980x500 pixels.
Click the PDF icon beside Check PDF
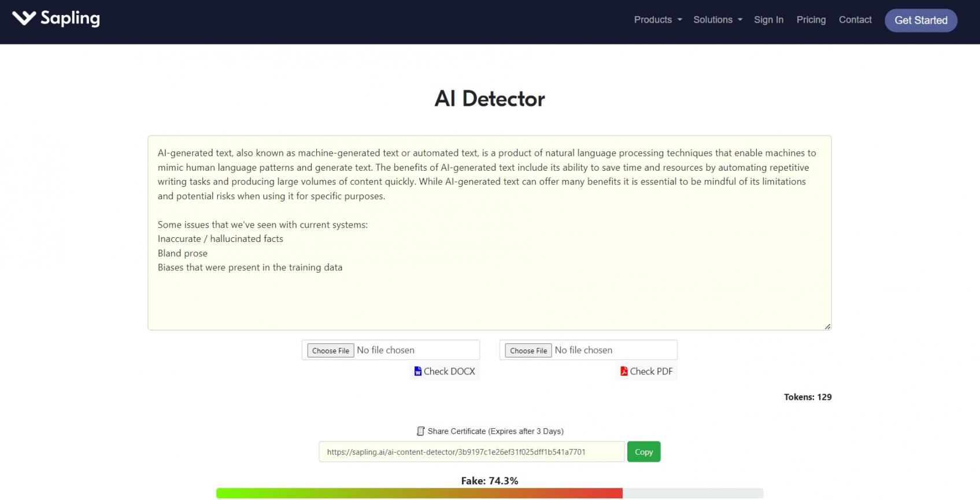[x=624, y=372]
